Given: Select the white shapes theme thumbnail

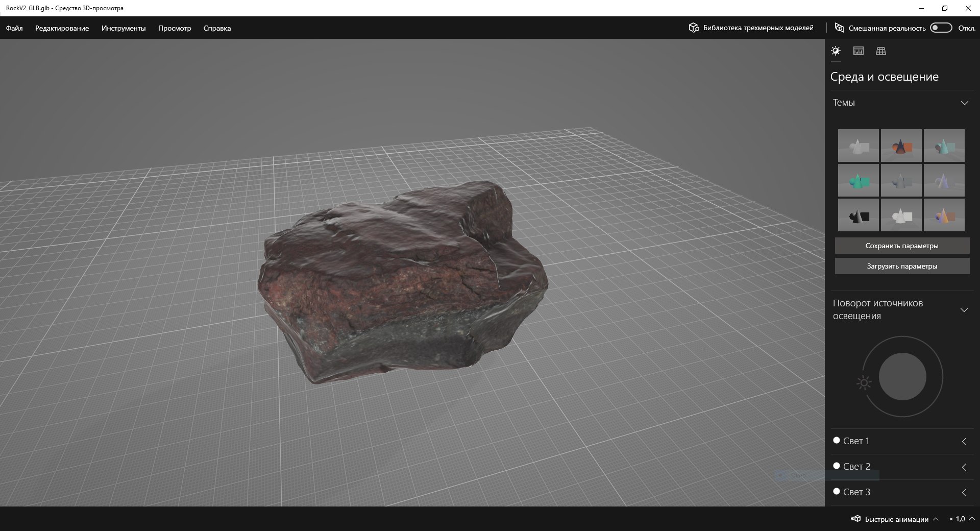Looking at the screenshot, I should 901,215.
